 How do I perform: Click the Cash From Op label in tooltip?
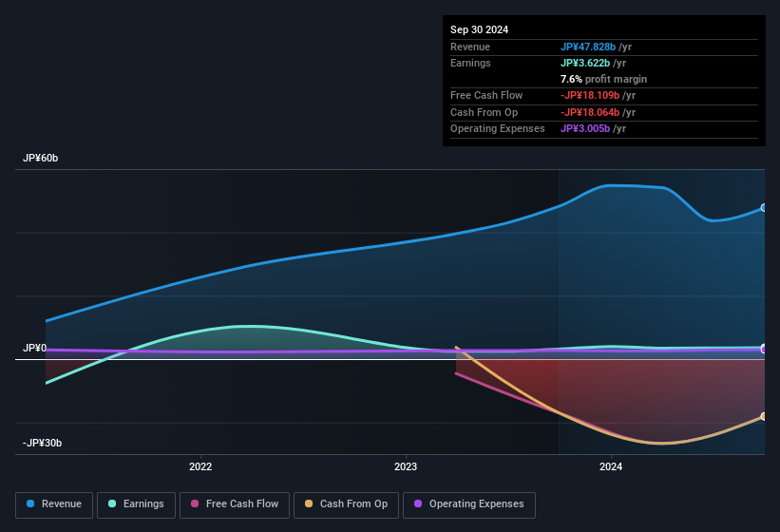[484, 112]
